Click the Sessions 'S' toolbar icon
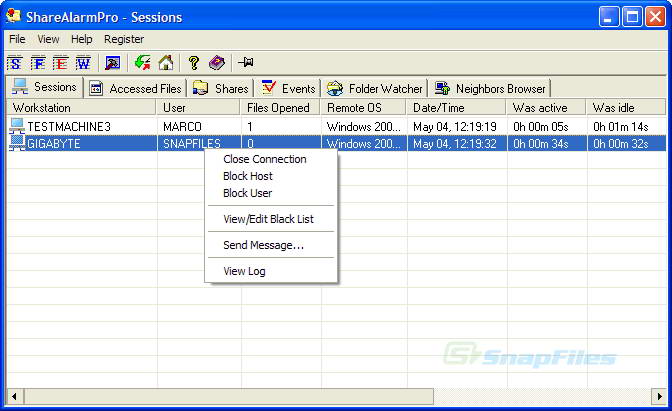 [x=15, y=63]
